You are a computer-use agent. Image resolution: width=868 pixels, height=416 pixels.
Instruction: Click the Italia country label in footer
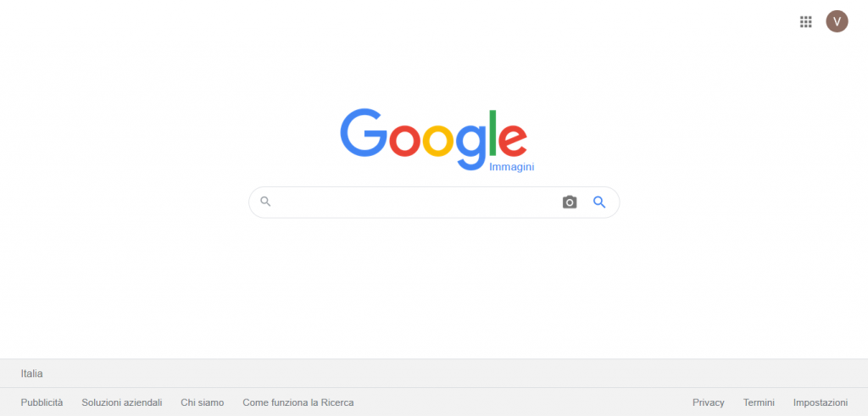(31, 374)
